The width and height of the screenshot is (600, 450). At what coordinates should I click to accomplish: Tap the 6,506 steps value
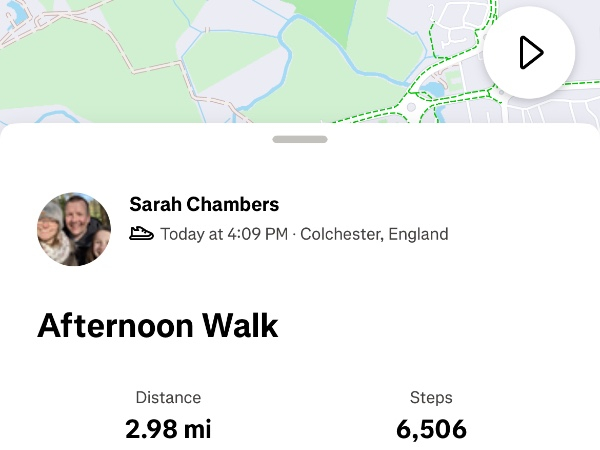click(431, 429)
